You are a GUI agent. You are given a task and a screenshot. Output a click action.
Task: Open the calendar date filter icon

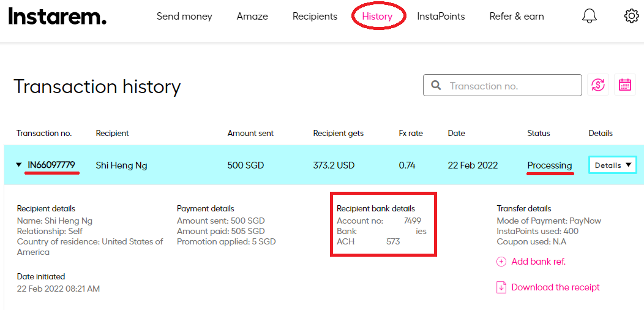624,85
